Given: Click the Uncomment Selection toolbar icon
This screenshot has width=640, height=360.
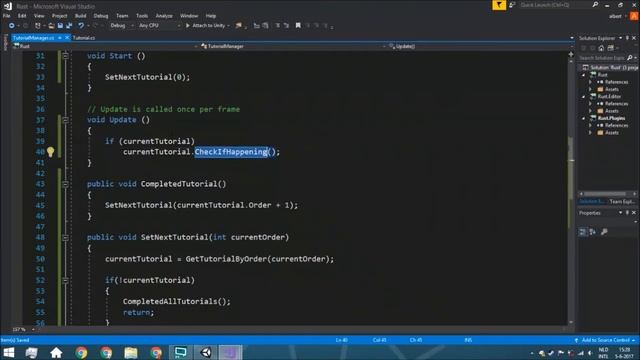Looking at the screenshot, I should tap(286, 26).
